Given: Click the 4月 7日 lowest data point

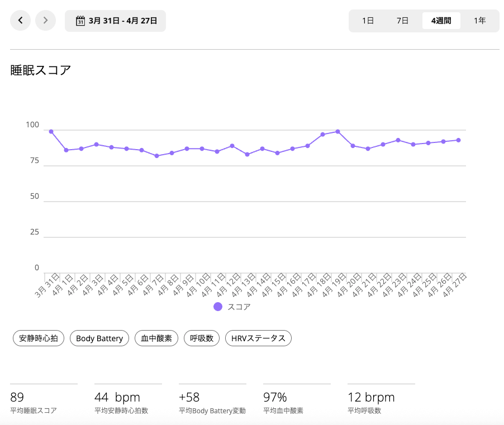Looking at the screenshot, I should 156,156.
